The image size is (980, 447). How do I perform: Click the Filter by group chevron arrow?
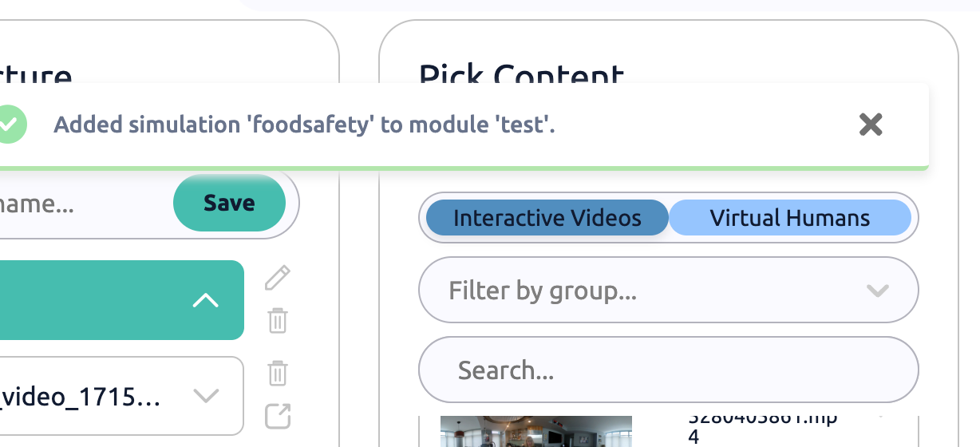[877, 291]
